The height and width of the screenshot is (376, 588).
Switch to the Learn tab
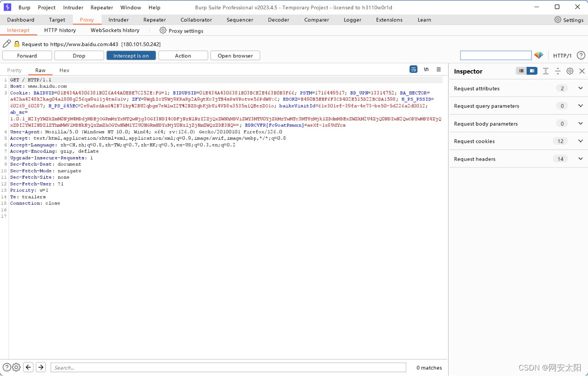(424, 20)
